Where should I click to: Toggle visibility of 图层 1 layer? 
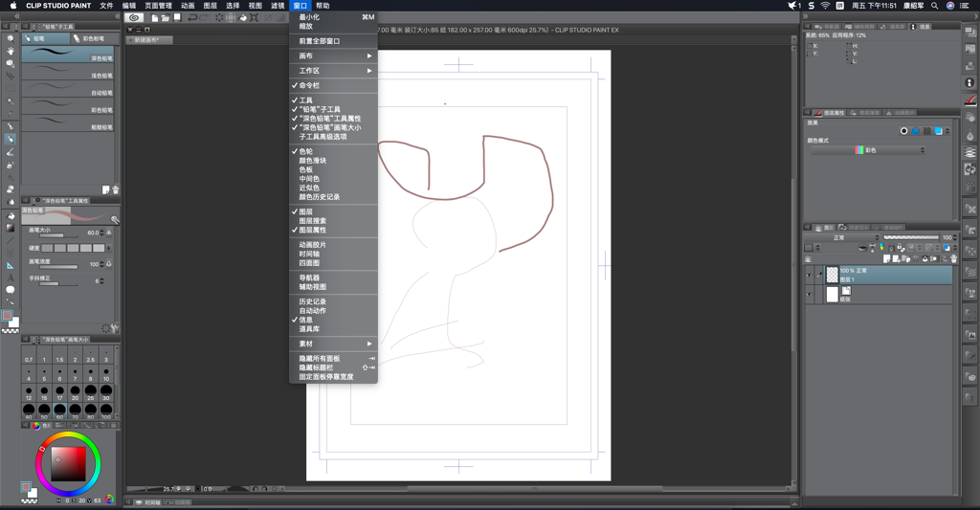pos(809,276)
